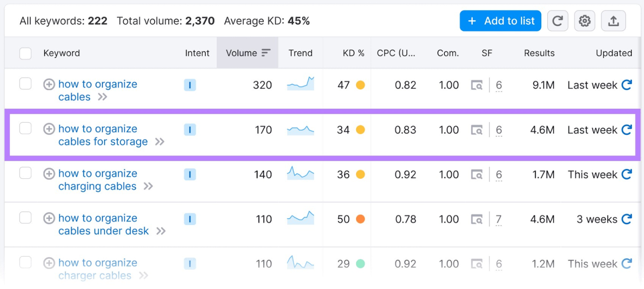The image size is (644, 289).
Task: Open 'how to organize charging cables' keyword link
Action: coord(98,180)
